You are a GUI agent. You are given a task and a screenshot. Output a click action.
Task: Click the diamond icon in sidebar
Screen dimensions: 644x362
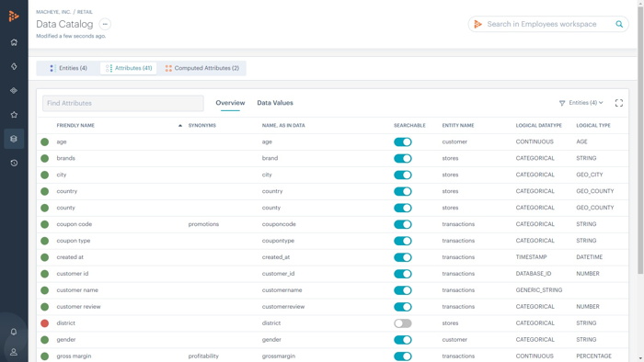click(x=14, y=66)
